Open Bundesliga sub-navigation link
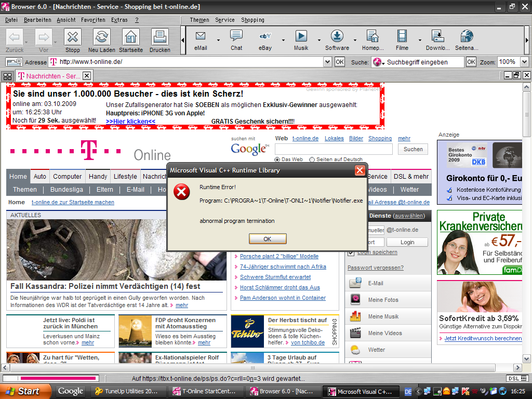 [x=66, y=190]
